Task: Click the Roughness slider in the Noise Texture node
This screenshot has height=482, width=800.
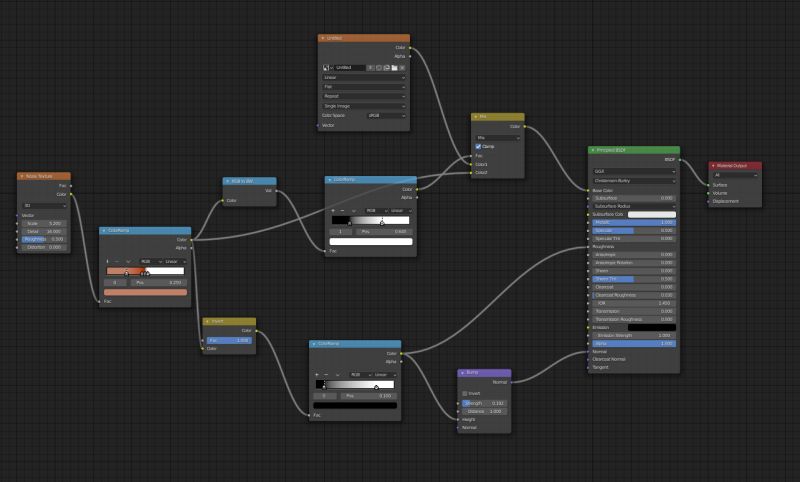Action: (44, 239)
